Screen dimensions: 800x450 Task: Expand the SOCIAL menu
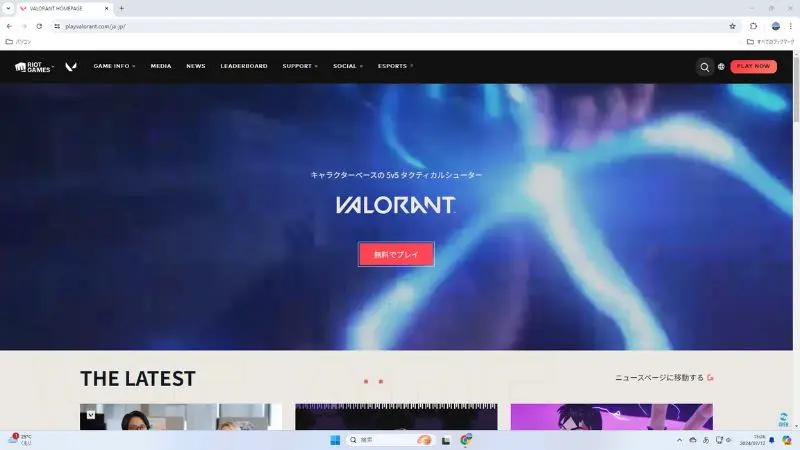click(x=348, y=66)
